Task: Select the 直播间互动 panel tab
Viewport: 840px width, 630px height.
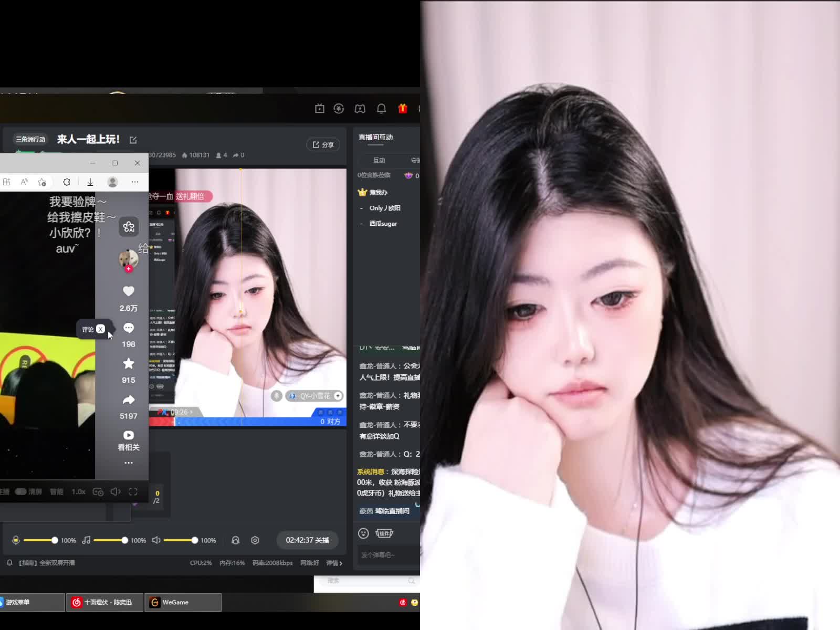Action: click(375, 138)
